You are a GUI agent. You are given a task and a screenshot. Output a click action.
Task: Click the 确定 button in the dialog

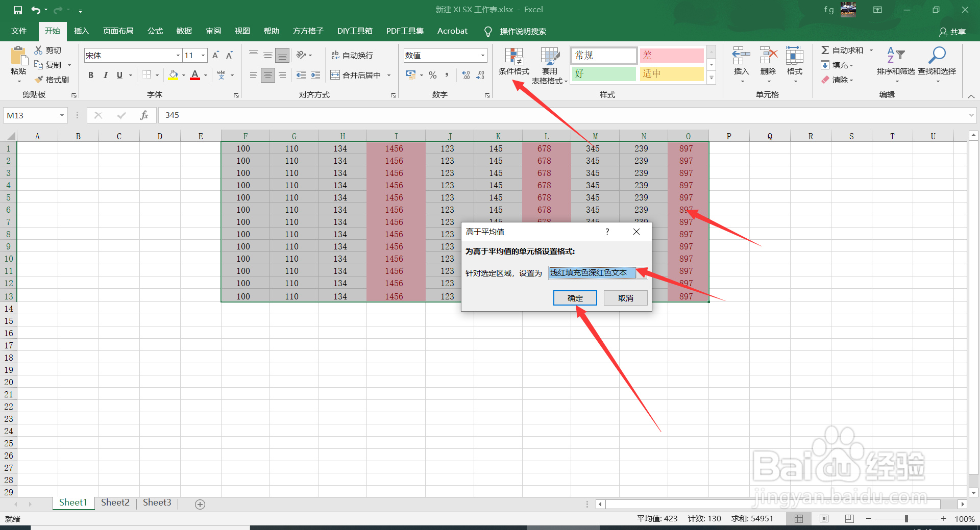click(575, 298)
